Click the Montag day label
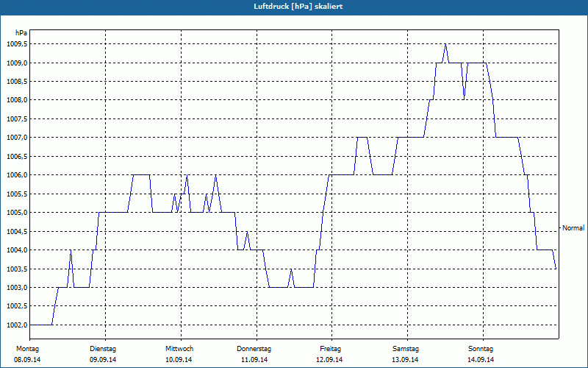 [x=27, y=349]
